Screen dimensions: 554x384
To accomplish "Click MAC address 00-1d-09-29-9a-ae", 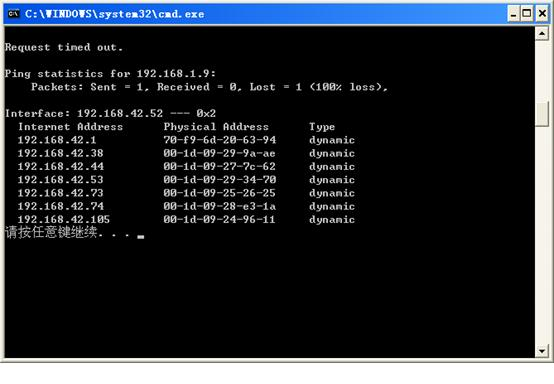I will coord(219,153).
